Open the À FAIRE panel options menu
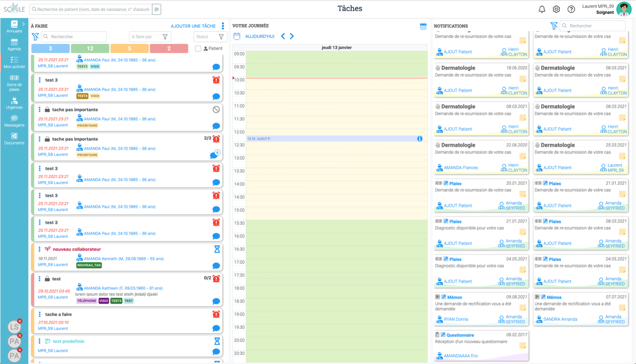636x364 pixels. (223, 26)
